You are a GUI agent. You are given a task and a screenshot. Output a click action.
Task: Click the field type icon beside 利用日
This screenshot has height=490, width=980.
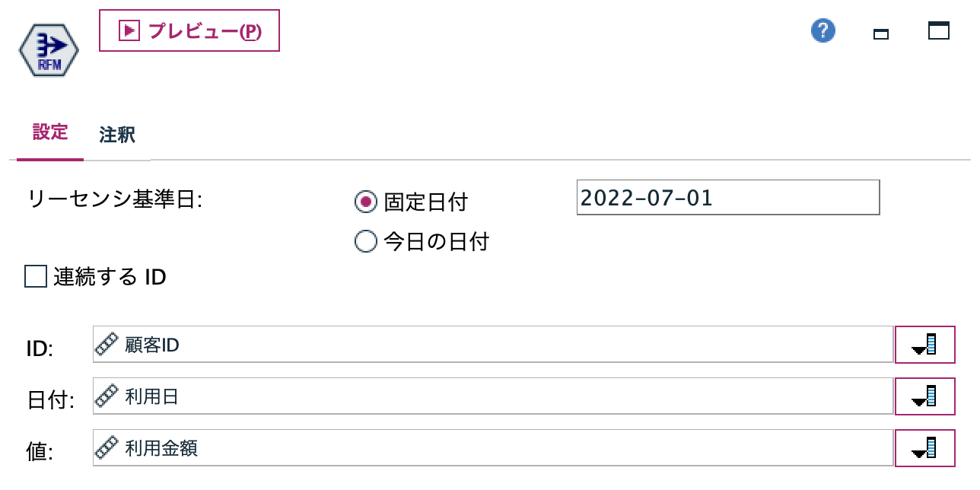(x=105, y=396)
